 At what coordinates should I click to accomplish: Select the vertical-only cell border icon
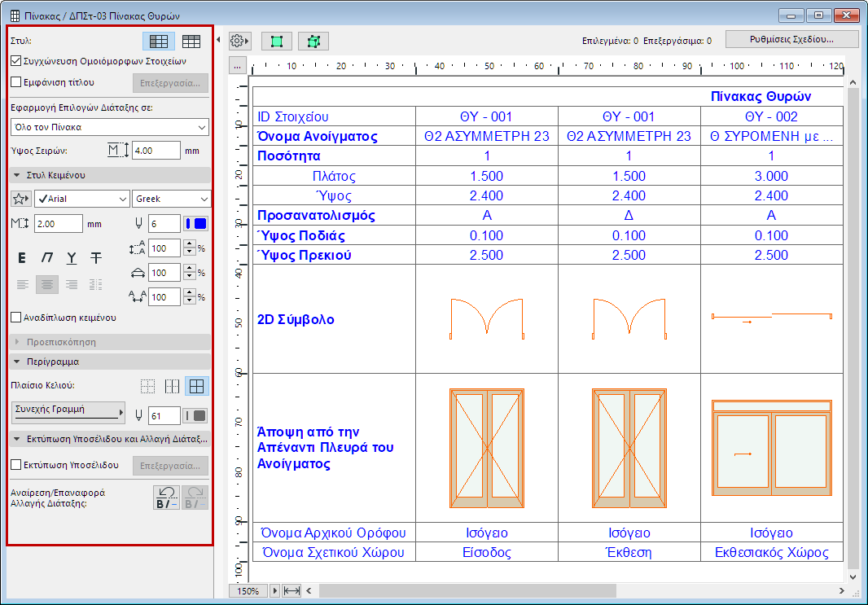point(172,386)
